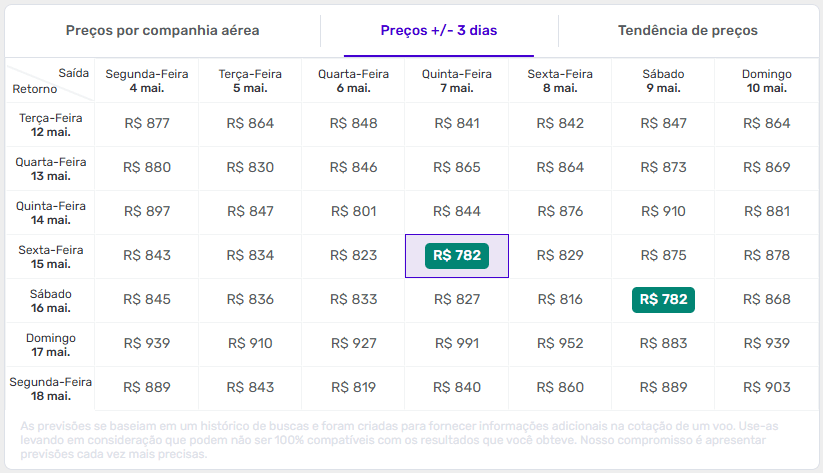The height and width of the screenshot is (473, 823).
Task: Select R$ 841 fare in Quinta-Feira column
Action: [457, 124]
